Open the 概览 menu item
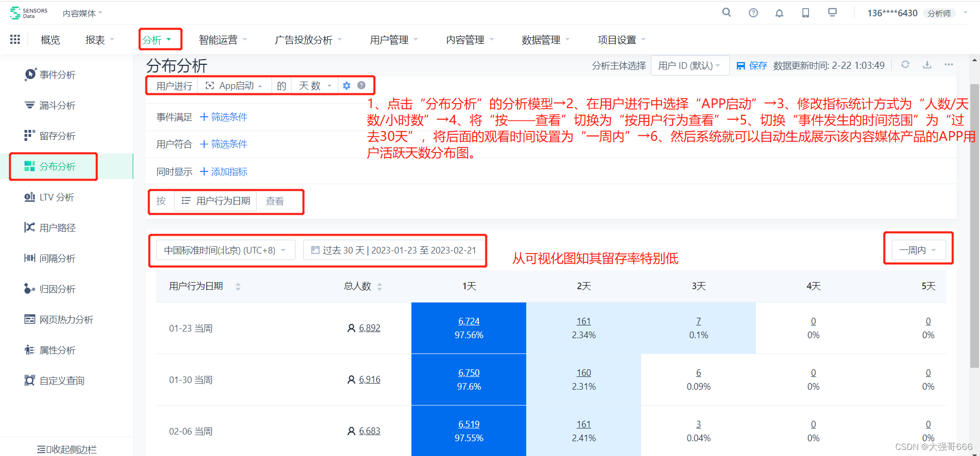Viewport: 980px width, 456px height. (51, 40)
